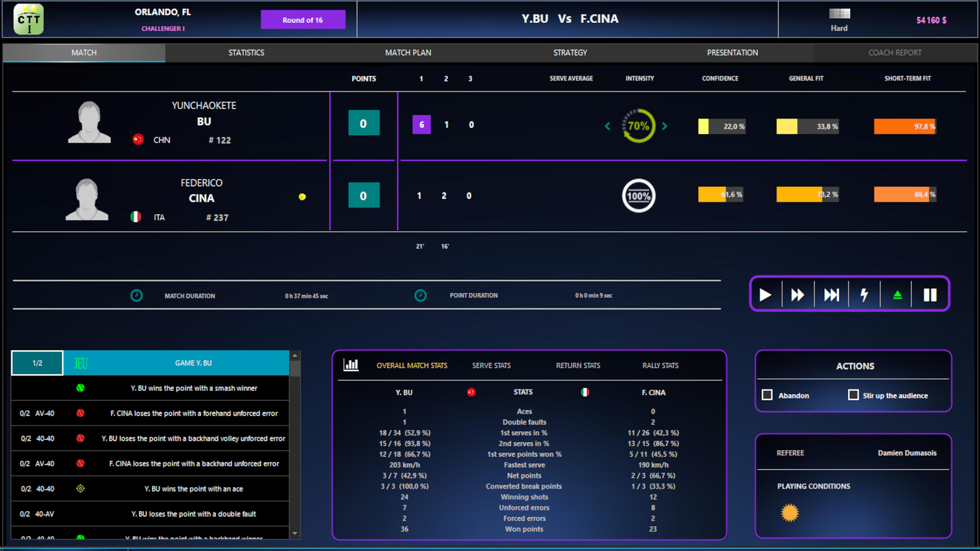Pause the match with the pause icon

tap(930, 294)
